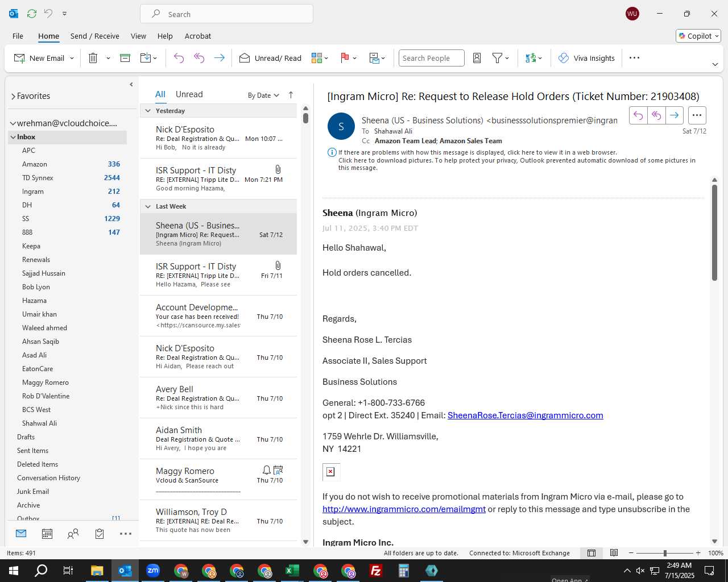Click Forward button in reading pane
This screenshot has height=582, width=728.
pos(675,115)
